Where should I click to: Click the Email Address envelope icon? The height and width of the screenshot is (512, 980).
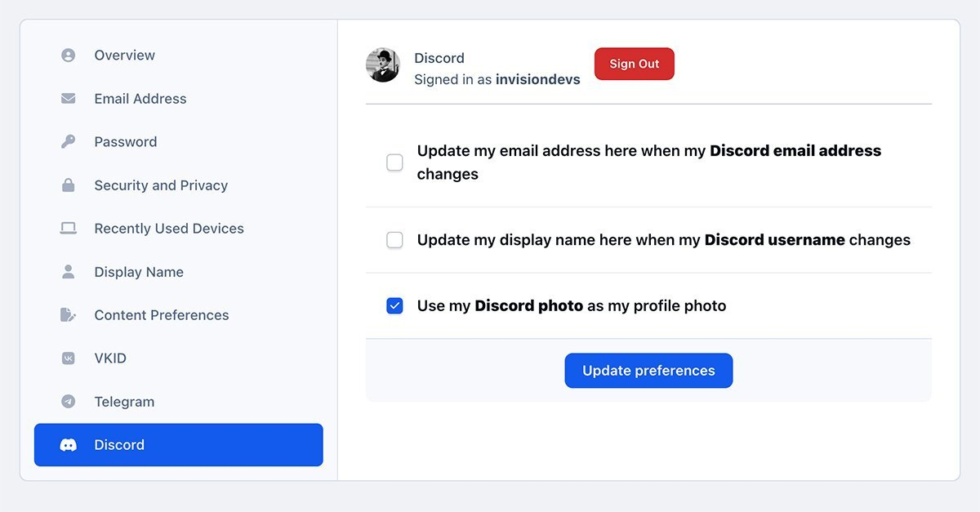69,99
